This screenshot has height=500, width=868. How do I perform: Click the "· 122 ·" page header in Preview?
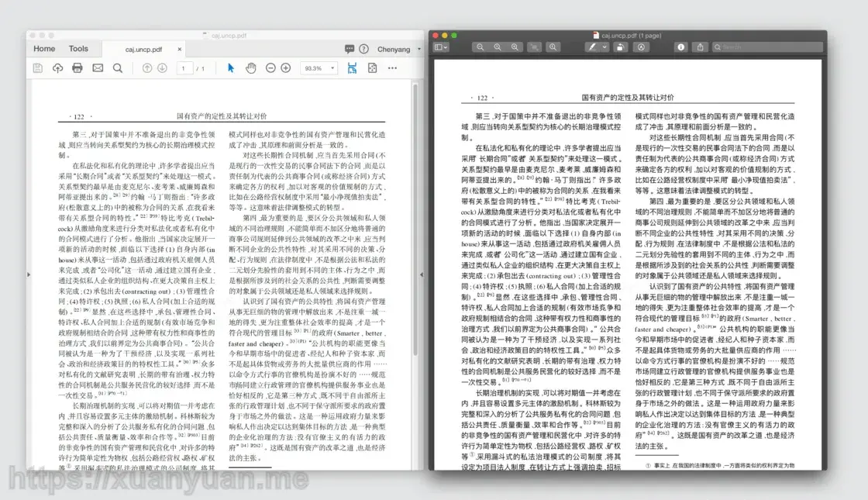coord(482,98)
